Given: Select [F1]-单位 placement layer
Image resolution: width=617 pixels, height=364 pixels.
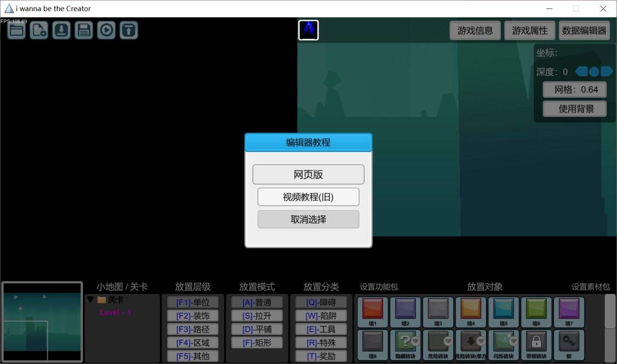Looking at the screenshot, I should [x=193, y=302].
